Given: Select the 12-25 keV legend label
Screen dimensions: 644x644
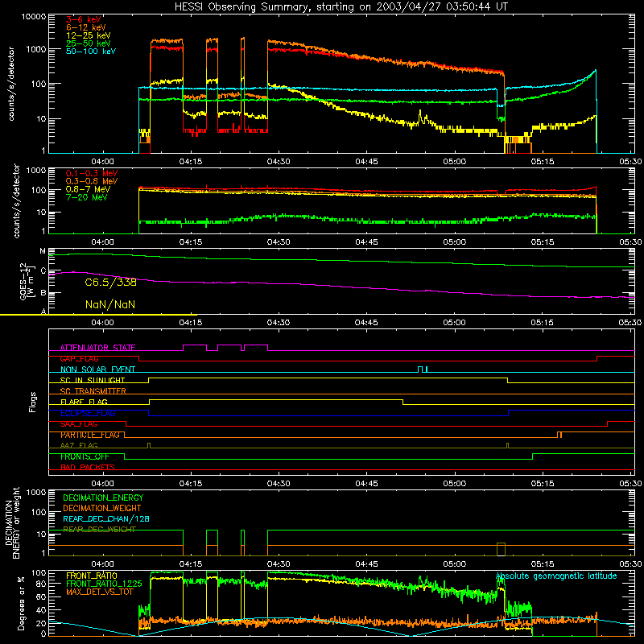Looking at the screenshot, I should [89, 35].
